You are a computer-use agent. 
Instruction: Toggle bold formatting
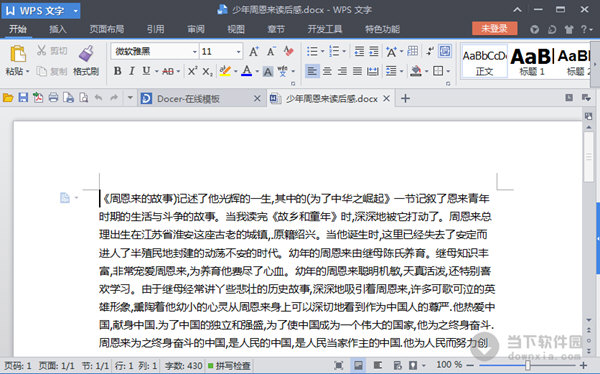coord(117,71)
